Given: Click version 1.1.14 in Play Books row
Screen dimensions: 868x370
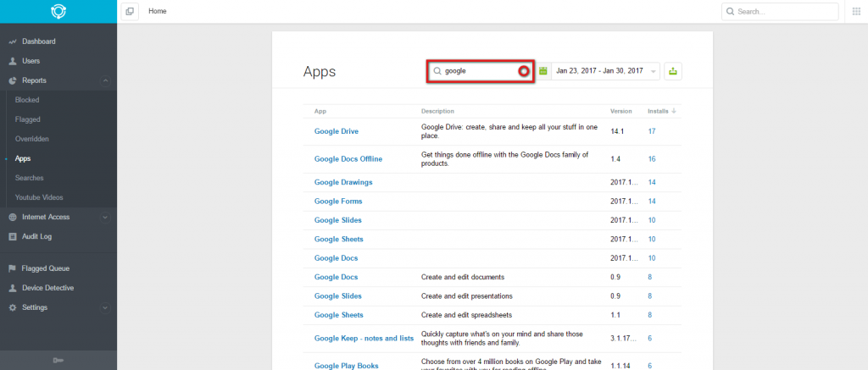Looking at the screenshot, I should (x=619, y=366).
